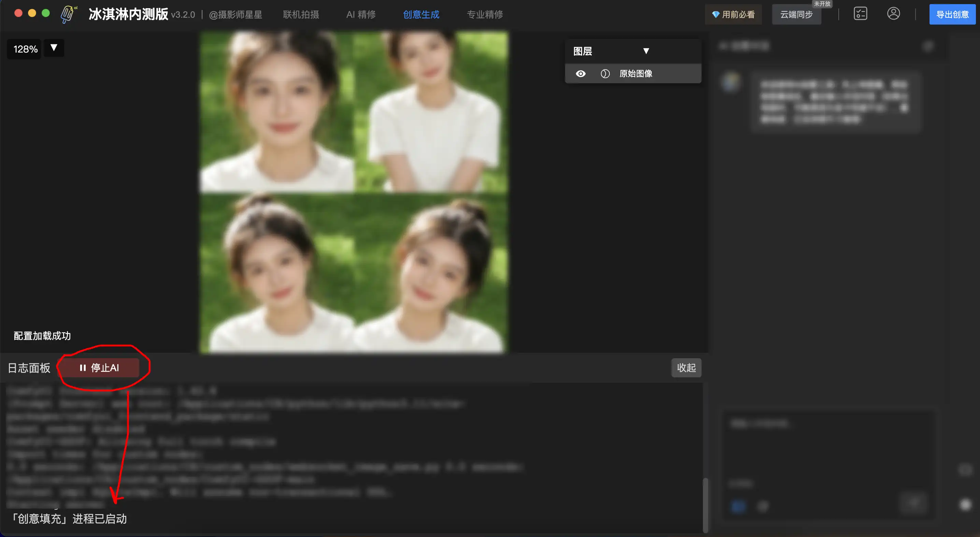The width and height of the screenshot is (980, 537).
Task: Open the 联机拍摄 tab
Action: click(x=301, y=14)
